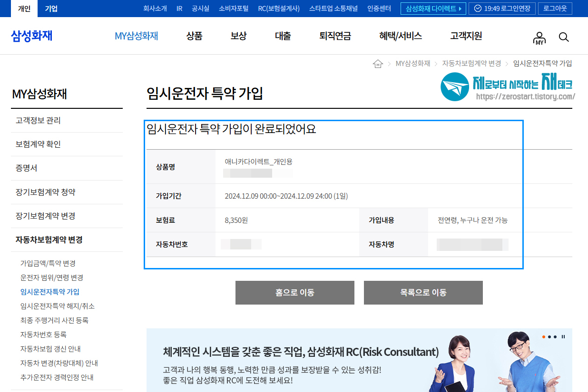Click the 로그아웃 button

[x=555, y=9]
